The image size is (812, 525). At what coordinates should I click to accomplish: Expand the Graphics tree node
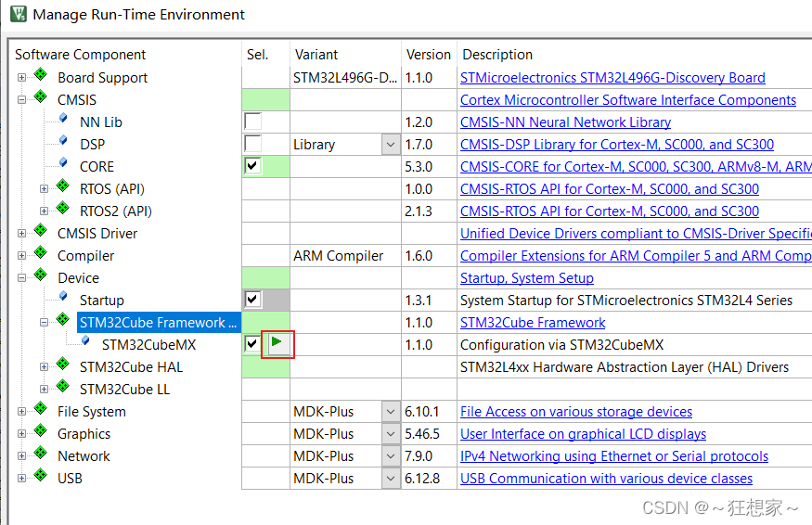tap(21, 434)
